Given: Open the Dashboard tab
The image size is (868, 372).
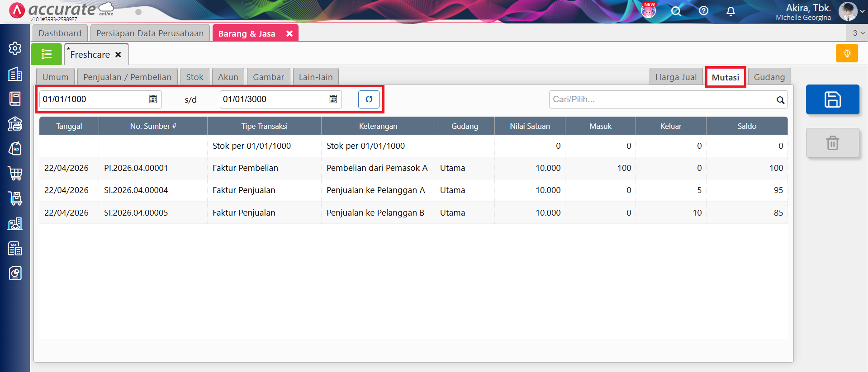Looking at the screenshot, I should (60, 33).
